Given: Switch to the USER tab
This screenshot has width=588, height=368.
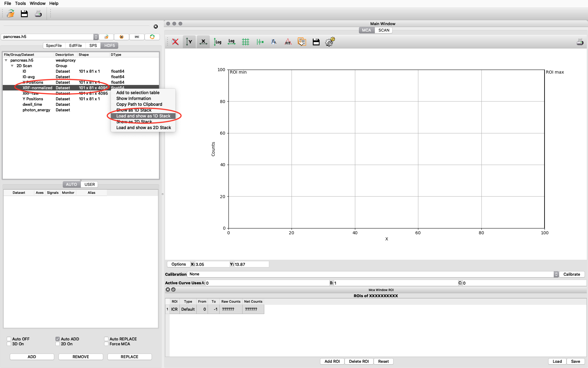Looking at the screenshot, I should 90,185.
